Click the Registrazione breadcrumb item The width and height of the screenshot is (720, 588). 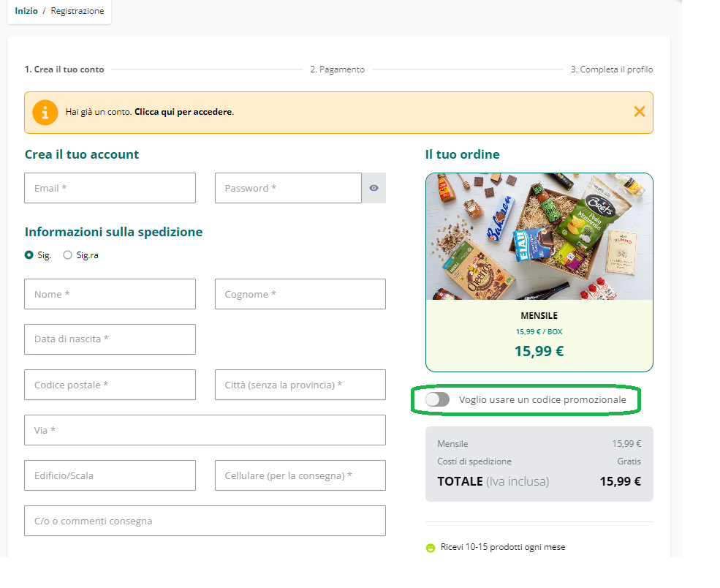(77, 11)
